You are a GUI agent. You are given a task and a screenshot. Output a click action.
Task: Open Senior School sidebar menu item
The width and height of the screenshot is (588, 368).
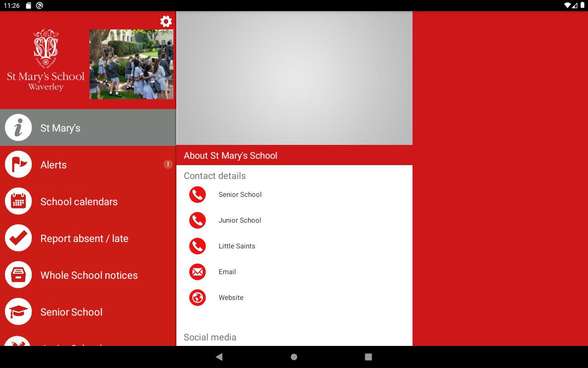click(x=88, y=312)
